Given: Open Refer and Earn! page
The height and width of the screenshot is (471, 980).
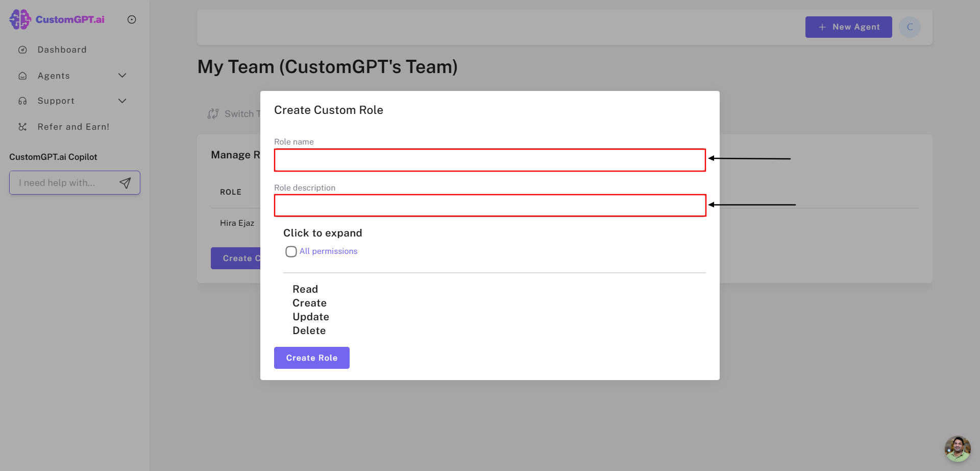Looking at the screenshot, I should 73,127.
